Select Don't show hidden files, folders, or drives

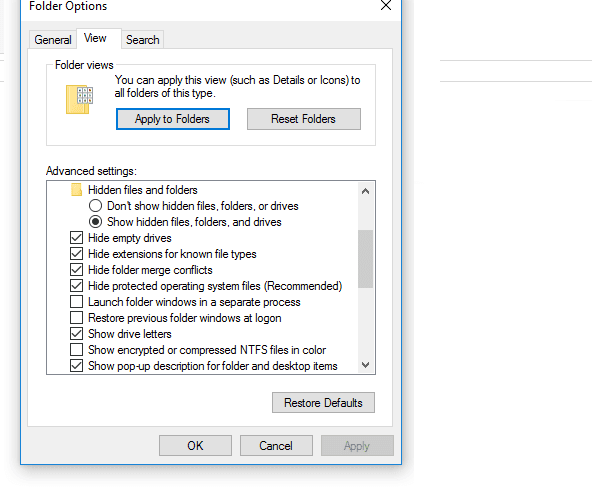click(x=95, y=206)
